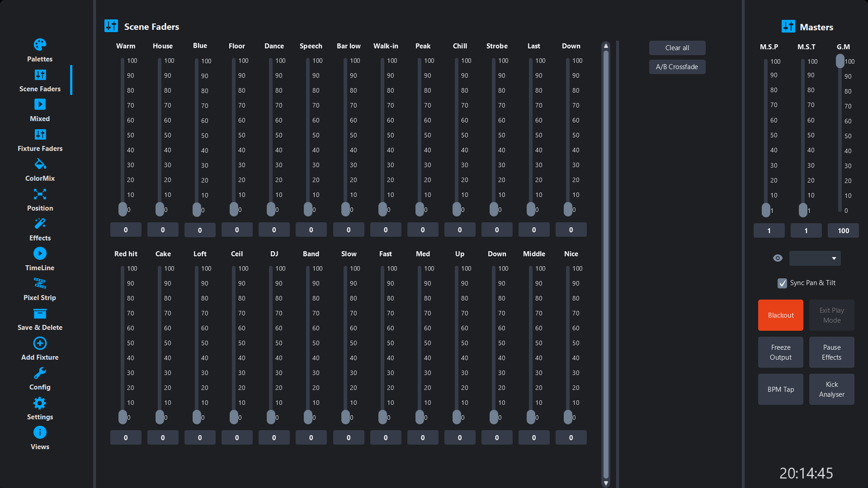Click the M.S.T master fader handle
Viewport: 868px width, 488px height.
point(803,210)
